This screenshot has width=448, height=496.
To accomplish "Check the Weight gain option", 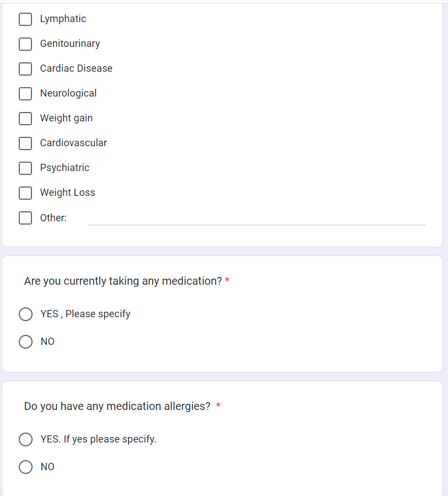I will tap(25, 119).
